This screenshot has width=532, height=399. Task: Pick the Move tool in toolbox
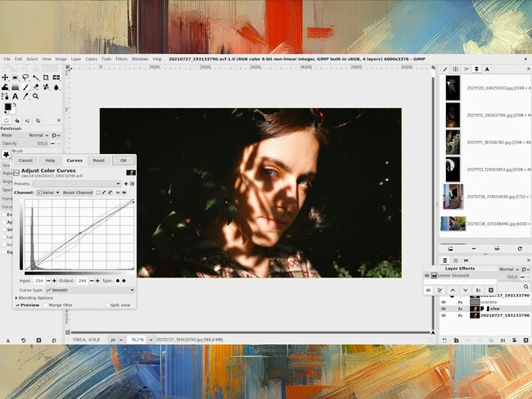click(5, 78)
